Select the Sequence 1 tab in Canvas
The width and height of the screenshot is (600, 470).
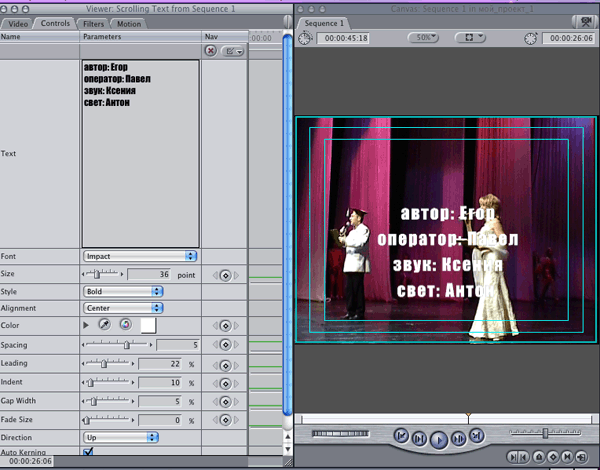click(324, 23)
